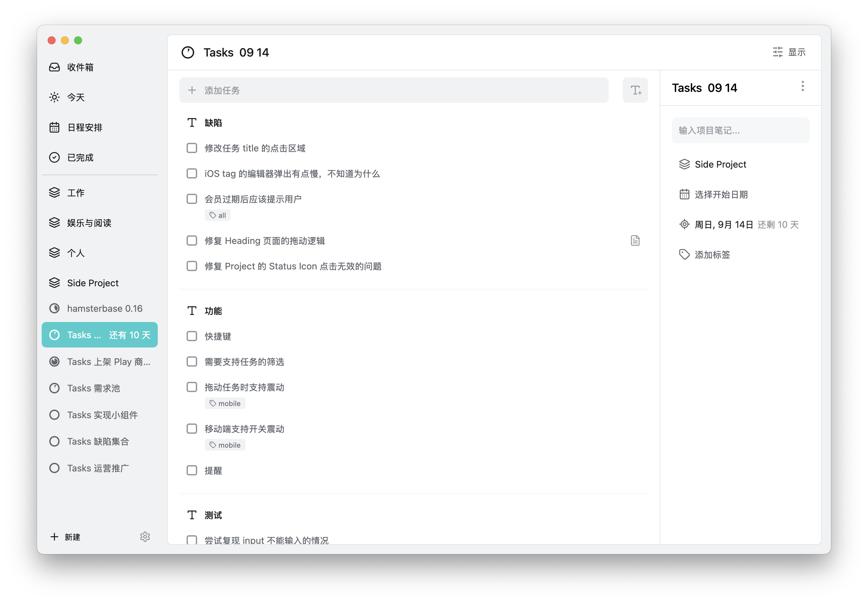The image size is (868, 603).
Task: Click the mobile tag on 拖动任务时支持震动
Action: pos(225,404)
